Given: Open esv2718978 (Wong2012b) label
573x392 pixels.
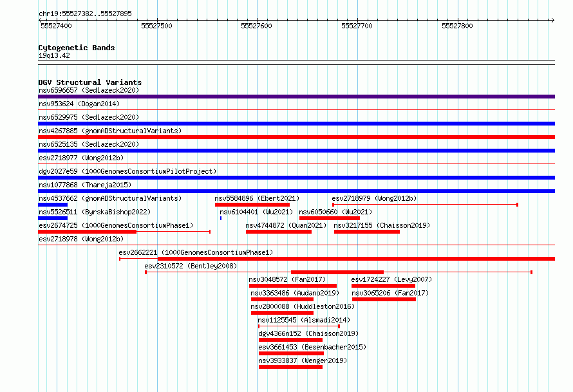Looking at the screenshot, I should tap(81, 239).
